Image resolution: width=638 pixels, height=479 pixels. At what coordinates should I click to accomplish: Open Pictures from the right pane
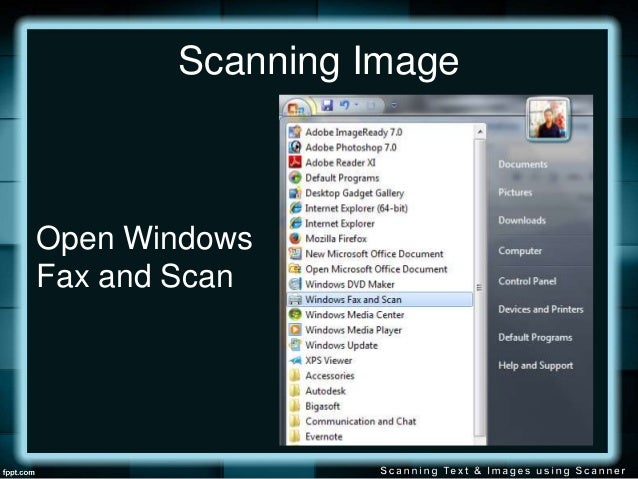click(x=515, y=192)
